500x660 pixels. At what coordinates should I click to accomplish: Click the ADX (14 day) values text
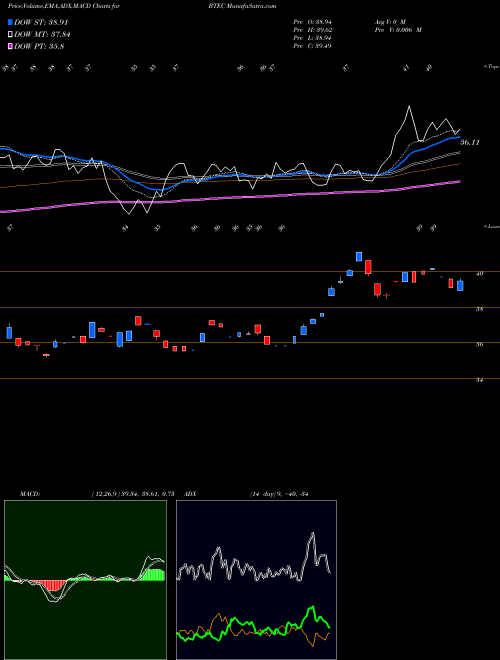coord(279,494)
